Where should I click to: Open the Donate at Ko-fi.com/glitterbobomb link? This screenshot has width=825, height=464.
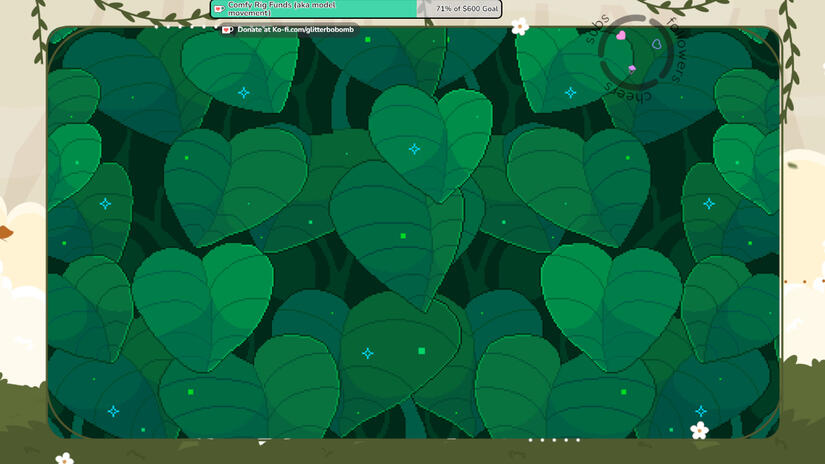[295, 30]
